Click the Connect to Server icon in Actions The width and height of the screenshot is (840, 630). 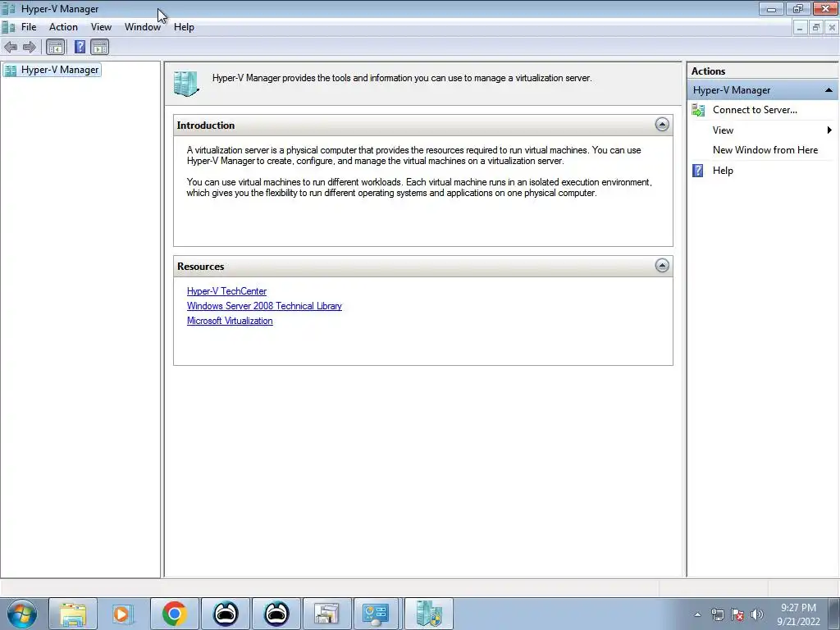click(x=698, y=110)
